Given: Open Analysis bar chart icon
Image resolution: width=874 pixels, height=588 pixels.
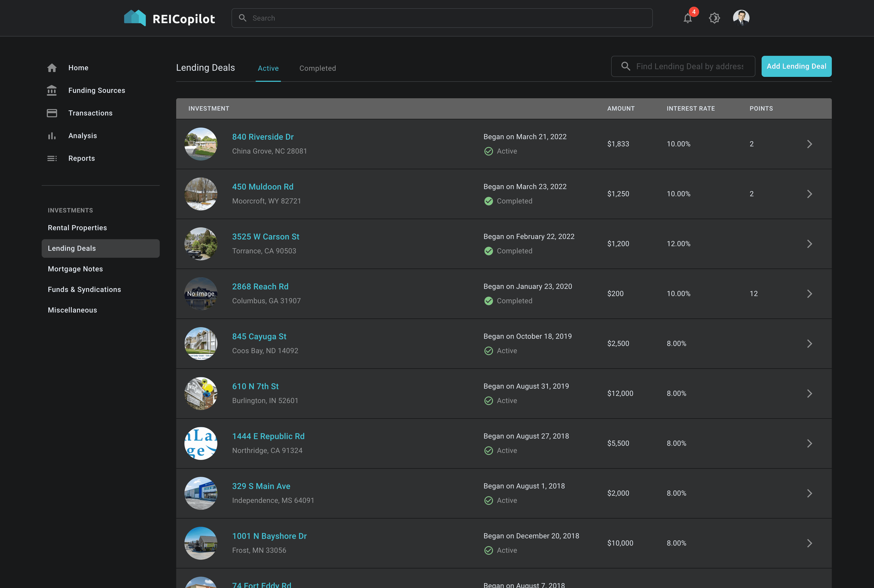Looking at the screenshot, I should click(52, 136).
